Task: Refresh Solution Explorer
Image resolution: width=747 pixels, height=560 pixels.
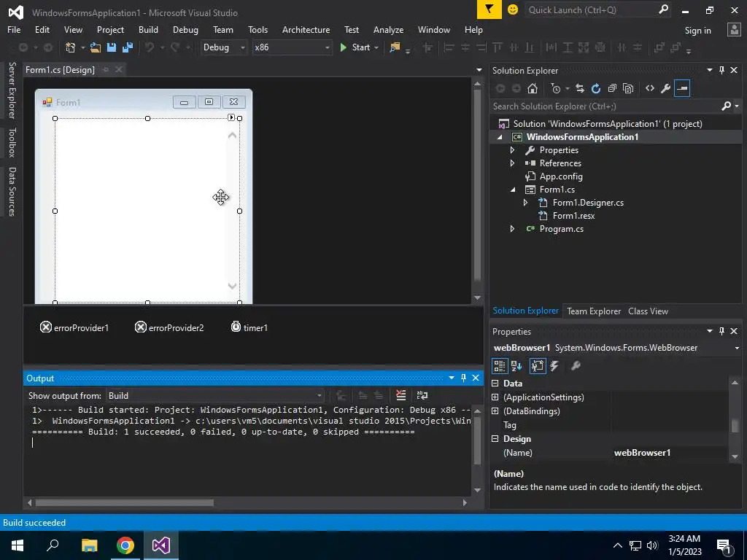Action: tap(596, 88)
